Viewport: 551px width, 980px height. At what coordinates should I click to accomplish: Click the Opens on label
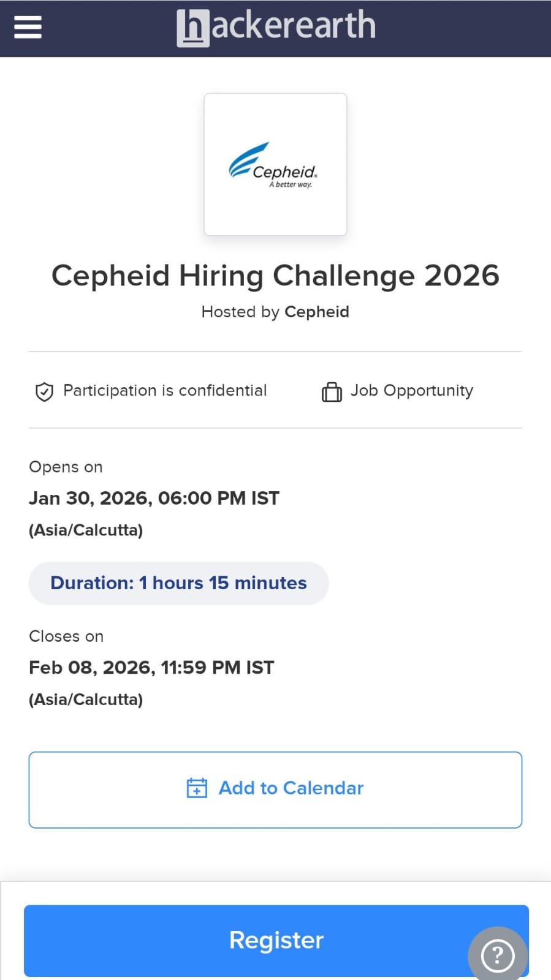(x=66, y=467)
